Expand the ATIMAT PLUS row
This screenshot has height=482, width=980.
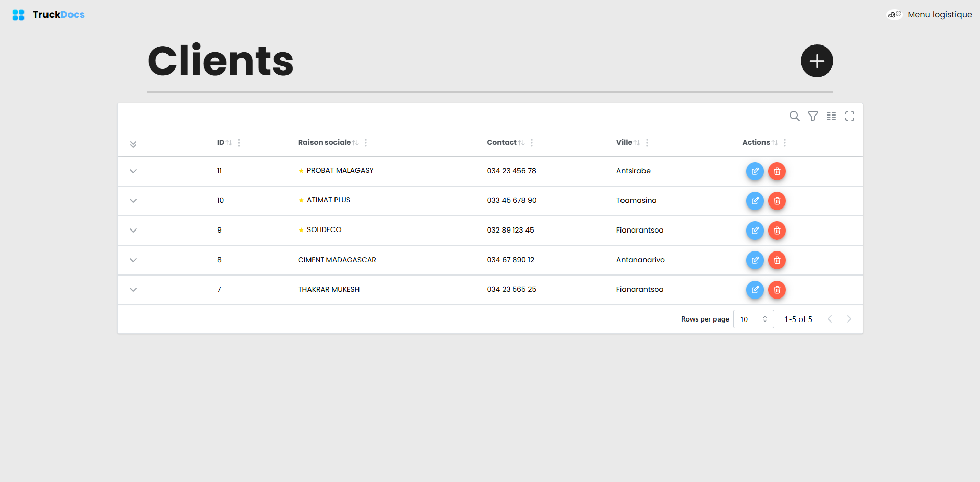coord(133,201)
